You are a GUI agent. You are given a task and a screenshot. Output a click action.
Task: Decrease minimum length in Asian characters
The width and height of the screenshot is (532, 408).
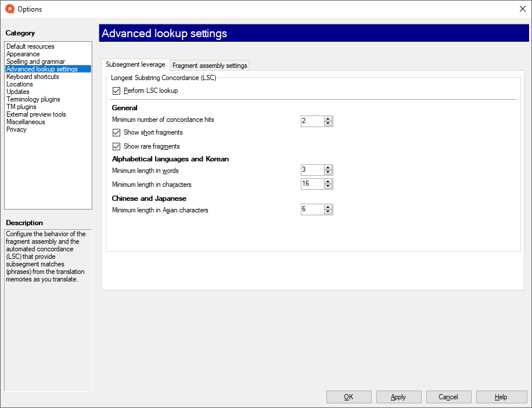[x=328, y=211]
